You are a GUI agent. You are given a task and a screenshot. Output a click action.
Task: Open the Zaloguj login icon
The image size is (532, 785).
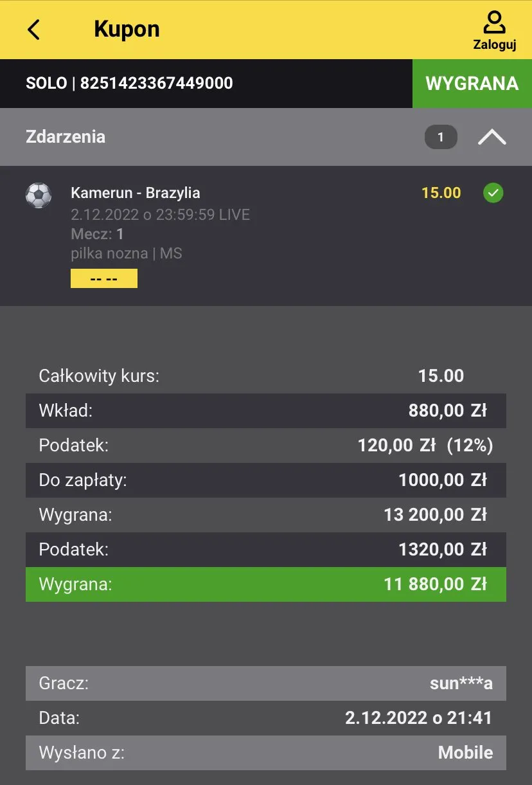(x=494, y=30)
